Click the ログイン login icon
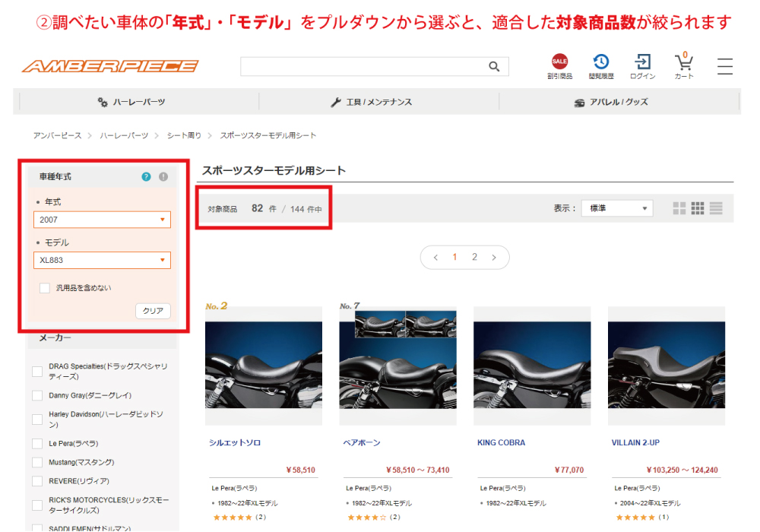Image resolution: width=760 pixels, height=532 pixels. point(643,66)
